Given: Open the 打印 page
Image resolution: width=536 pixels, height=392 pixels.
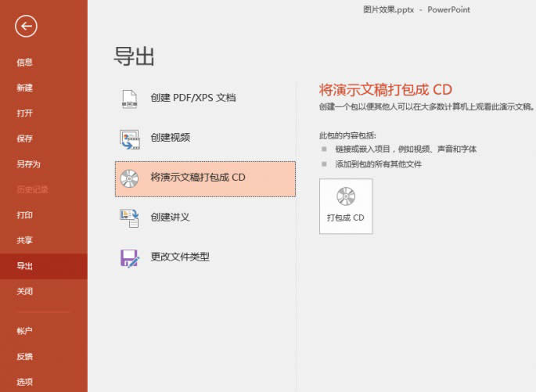Looking at the screenshot, I should point(25,215).
